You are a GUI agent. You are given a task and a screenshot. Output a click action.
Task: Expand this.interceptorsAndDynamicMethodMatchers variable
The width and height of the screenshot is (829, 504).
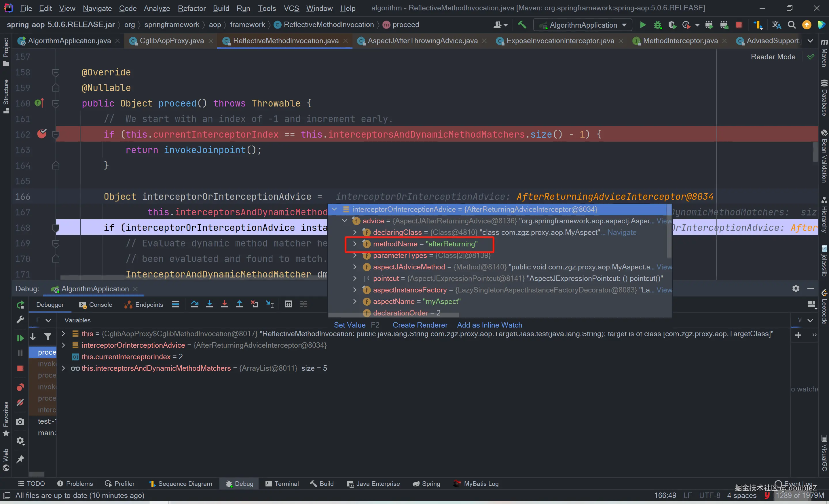pos(63,368)
